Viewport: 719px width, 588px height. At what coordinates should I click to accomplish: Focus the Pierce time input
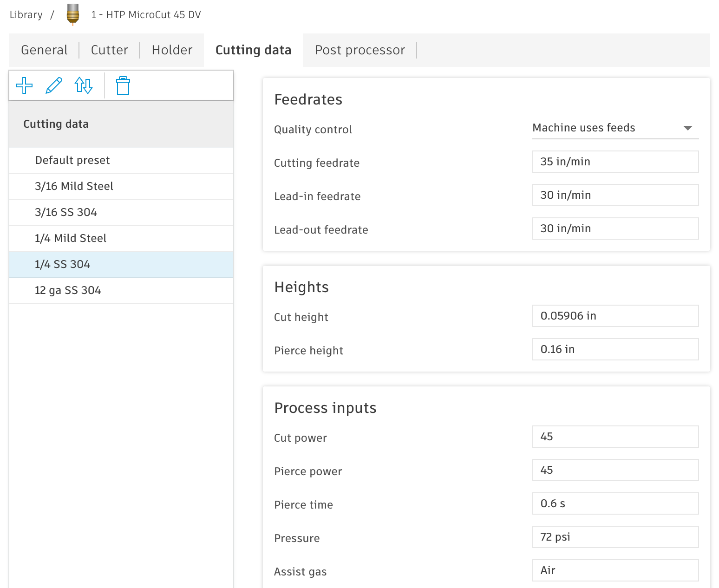615,503
